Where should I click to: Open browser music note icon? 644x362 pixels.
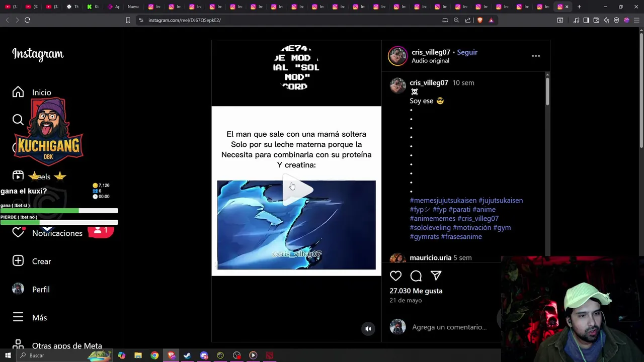pyautogui.click(x=577, y=20)
